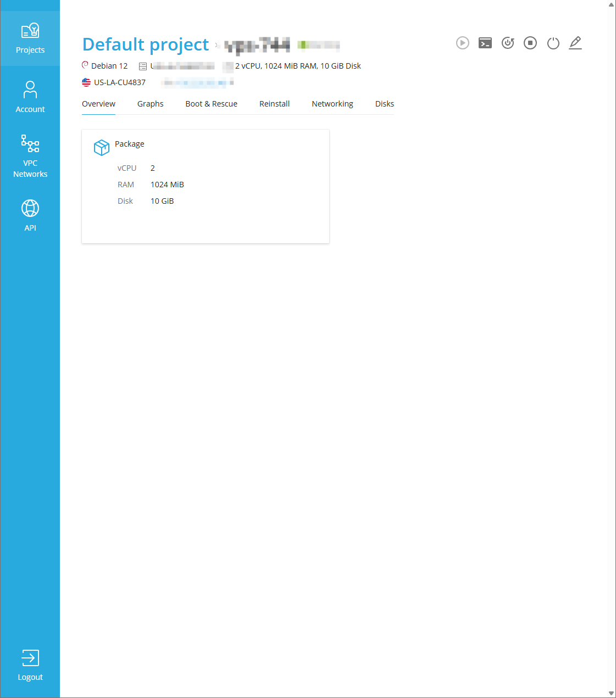The image size is (616, 698).
Task: Open the Boot & Rescue tab
Action: point(211,104)
